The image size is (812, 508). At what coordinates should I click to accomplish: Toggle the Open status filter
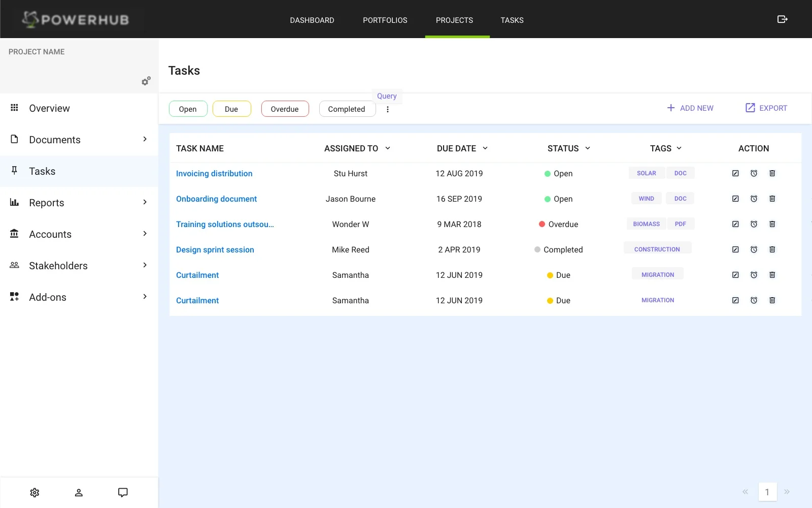tap(188, 109)
